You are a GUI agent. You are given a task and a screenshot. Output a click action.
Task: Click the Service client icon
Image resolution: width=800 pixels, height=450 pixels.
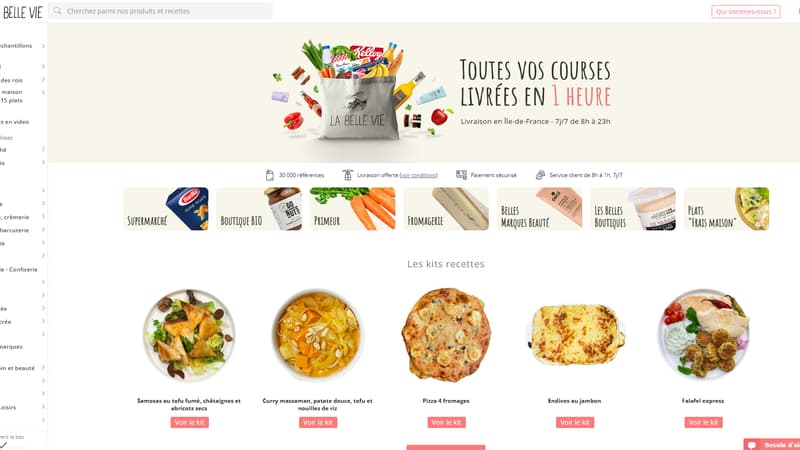point(540,175)
